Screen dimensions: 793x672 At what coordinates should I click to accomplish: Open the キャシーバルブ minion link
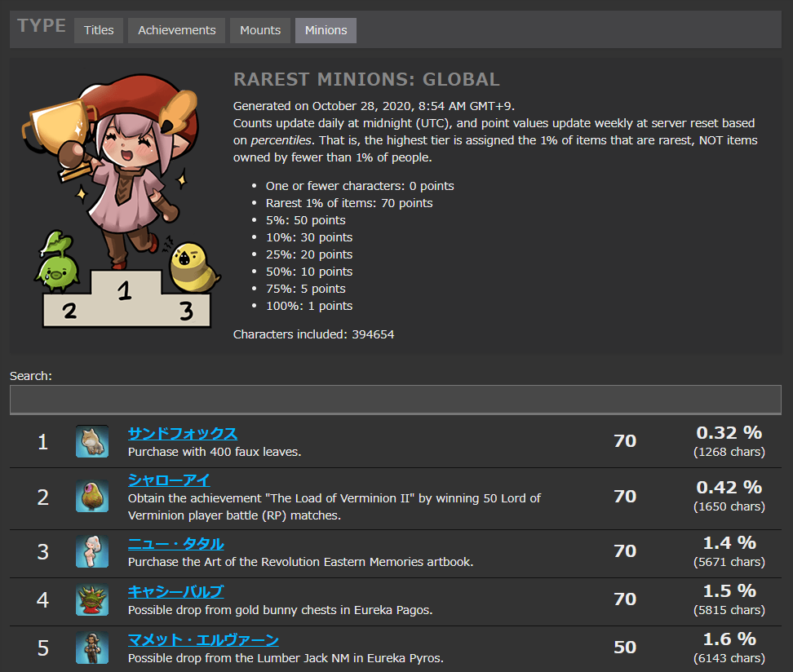pyautogui.click(x=176, y=592)
